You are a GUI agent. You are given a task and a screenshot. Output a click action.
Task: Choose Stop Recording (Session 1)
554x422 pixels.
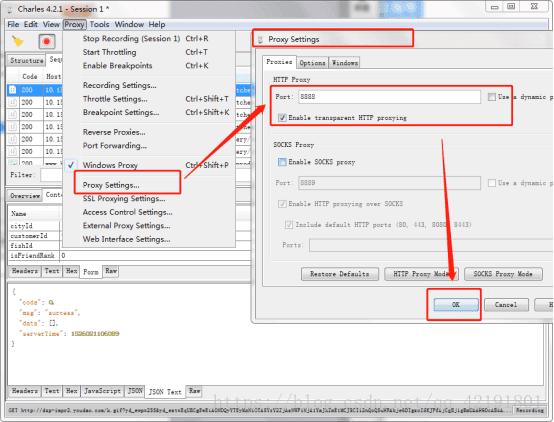(148, 39)
